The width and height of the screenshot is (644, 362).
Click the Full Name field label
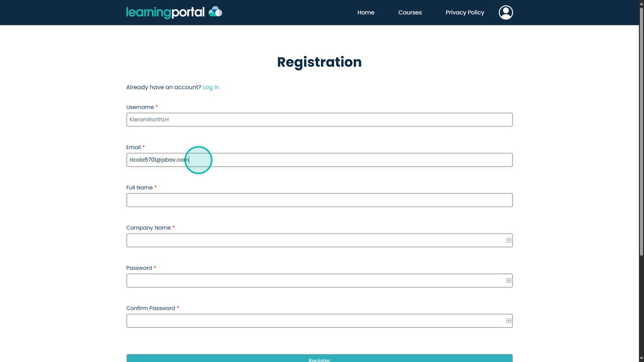click(140, 187)
